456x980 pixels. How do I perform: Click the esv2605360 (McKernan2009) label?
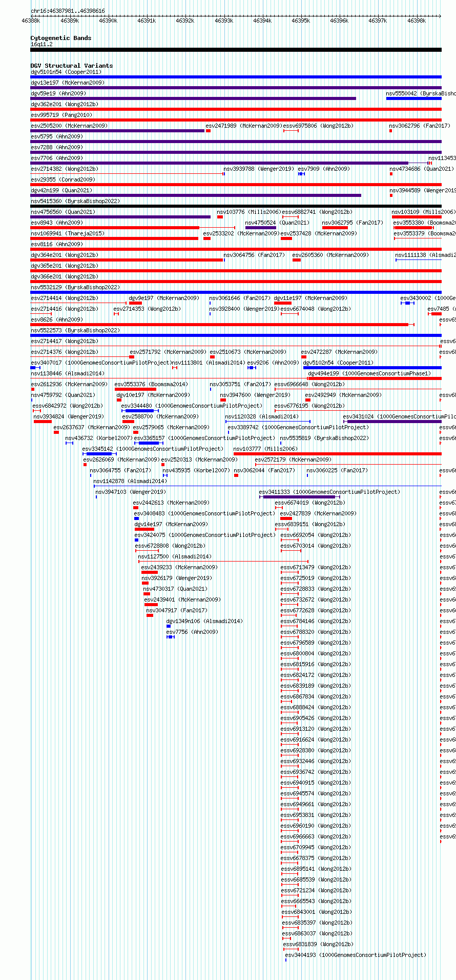tap(331, 255)
